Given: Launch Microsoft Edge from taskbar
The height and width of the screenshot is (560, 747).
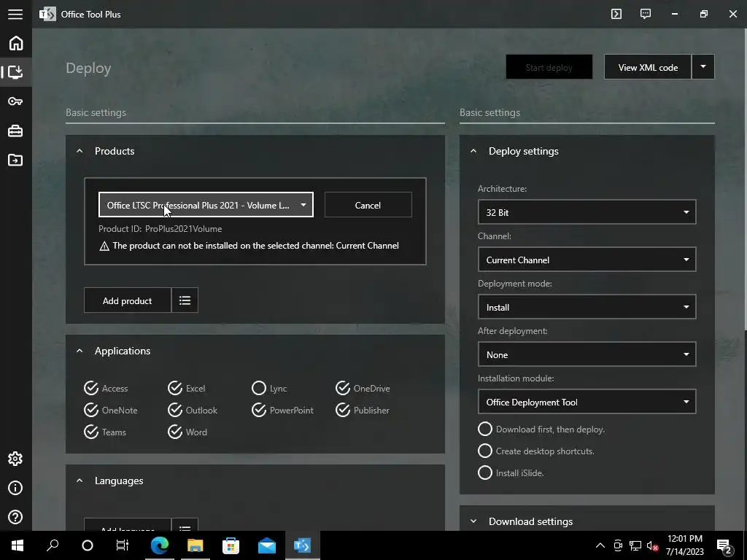Looking at the screenshot, I should coord(160,545).
